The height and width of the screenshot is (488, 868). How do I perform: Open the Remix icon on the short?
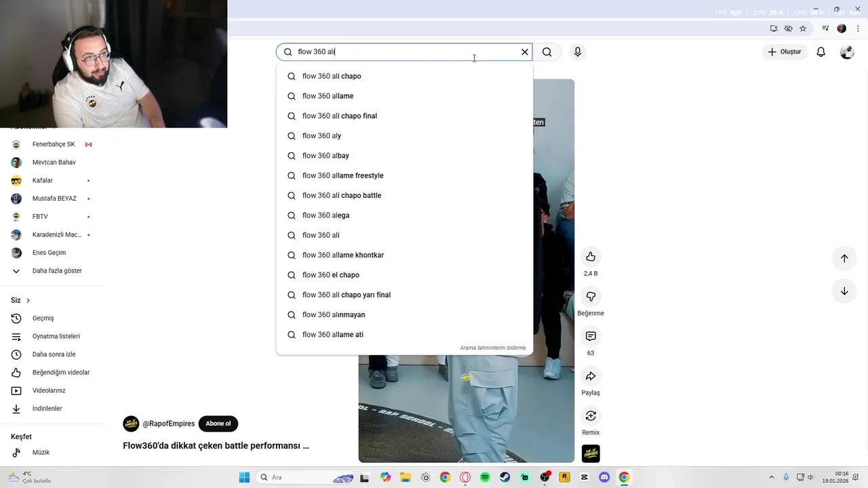coord(591,415)
